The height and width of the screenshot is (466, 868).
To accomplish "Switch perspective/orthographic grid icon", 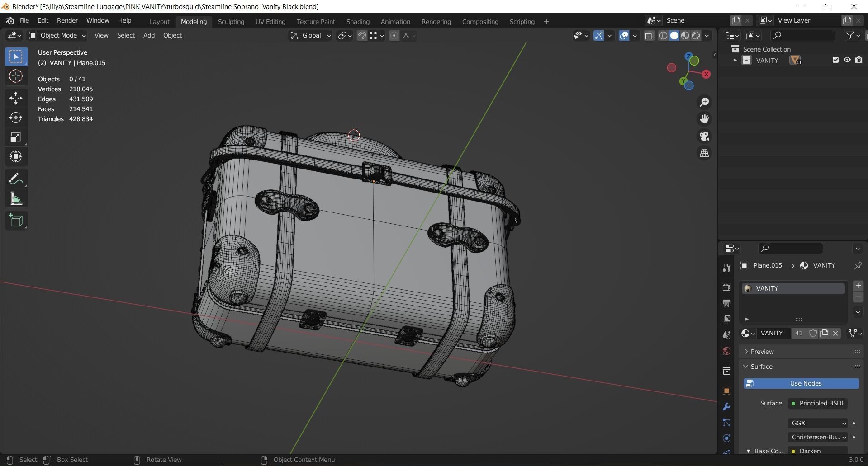I will pos(704,153).
